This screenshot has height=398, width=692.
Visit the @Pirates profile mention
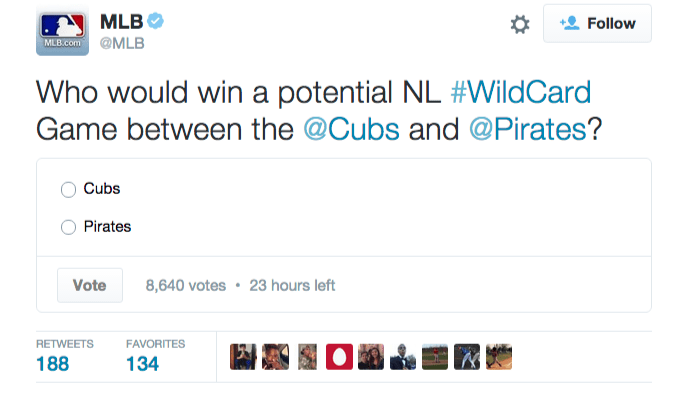pos(527,129)
